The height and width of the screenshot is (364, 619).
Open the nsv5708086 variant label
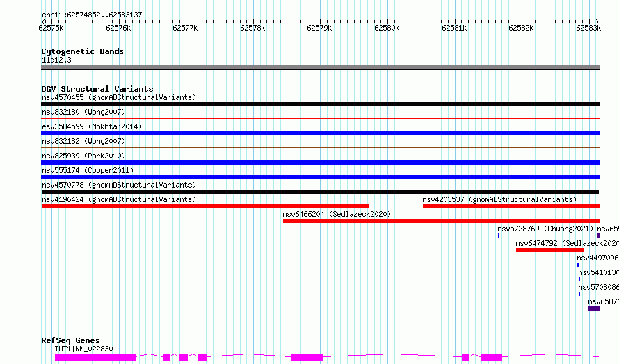[598, 287]
